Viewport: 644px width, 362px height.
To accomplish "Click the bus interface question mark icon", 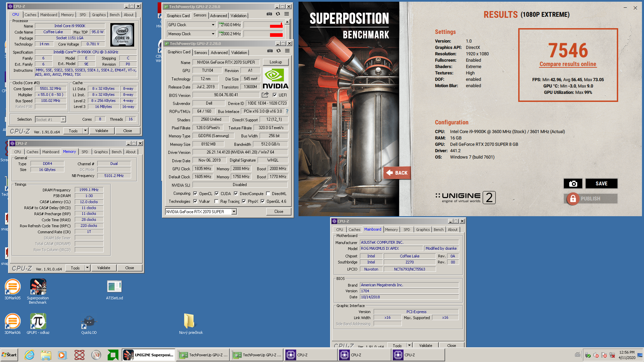I will [x=287, y=111].
